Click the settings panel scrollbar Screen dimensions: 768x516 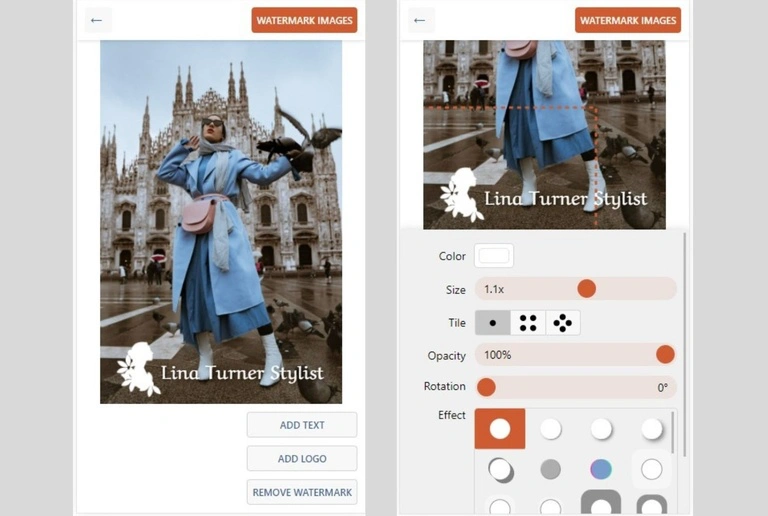[x=684, y=345]
